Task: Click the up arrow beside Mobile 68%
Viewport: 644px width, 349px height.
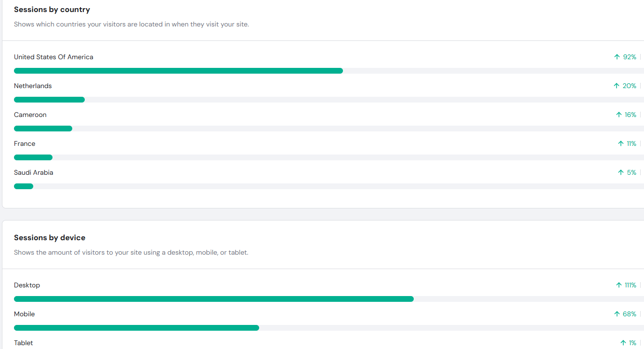Action: tap(617, 314)
